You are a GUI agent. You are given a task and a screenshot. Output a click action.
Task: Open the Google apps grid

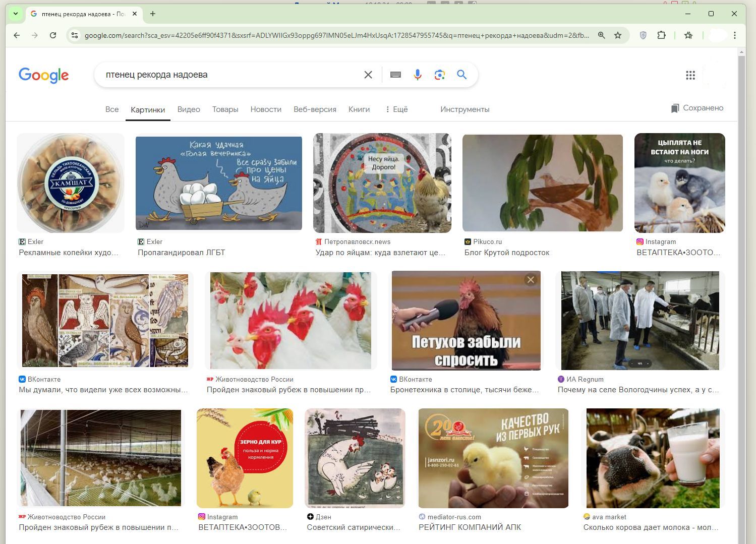pyautogui.click(x=690, y=75)
